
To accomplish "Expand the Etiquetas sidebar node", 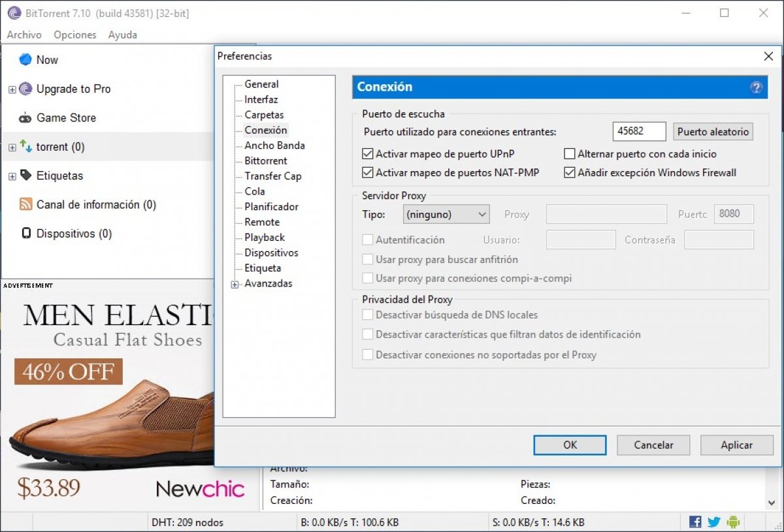I will (12, 176).
